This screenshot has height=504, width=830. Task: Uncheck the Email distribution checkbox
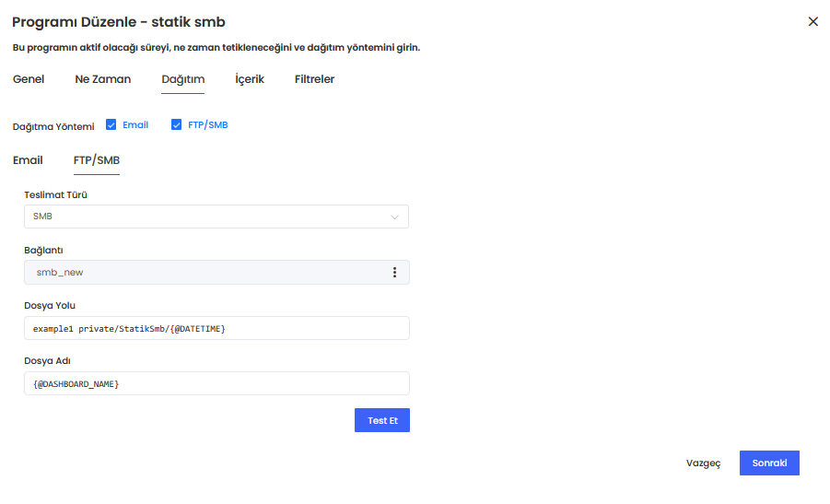pos(111,125)
